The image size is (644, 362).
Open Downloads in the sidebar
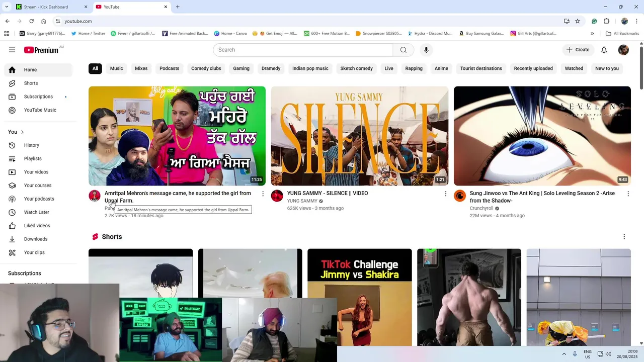pyautogui.click(x=38, y=239)
